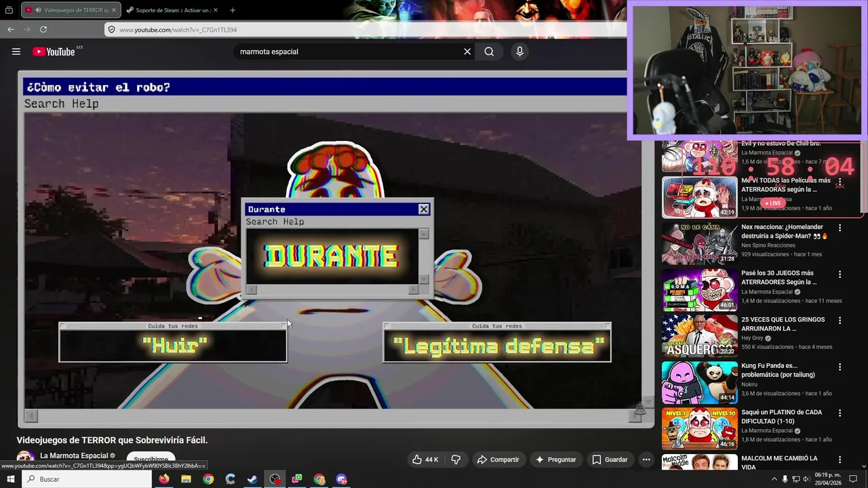Open the Me vi TODAS las Películas thumbnail
The width and height of the screenshot is (868, 488).
pos(699,197)
